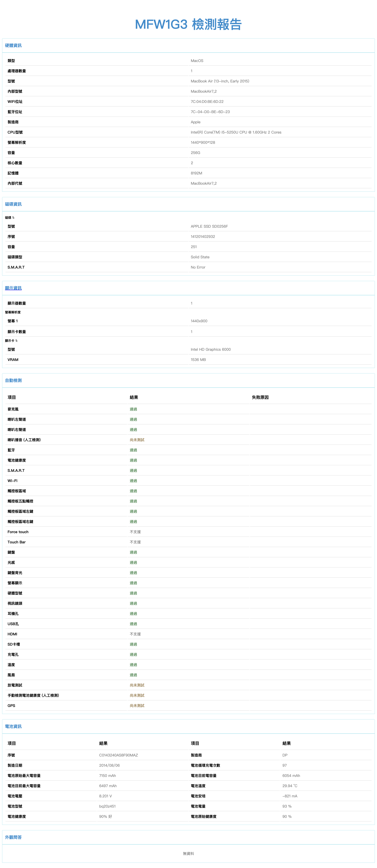The width and height of the screenshot is (377, 868).
Task: Click the cycle count value 97
Action: click(284, 766)
